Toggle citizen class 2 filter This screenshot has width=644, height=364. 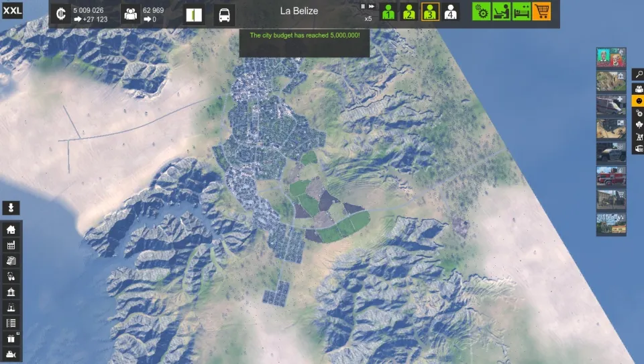pos(409,12)
